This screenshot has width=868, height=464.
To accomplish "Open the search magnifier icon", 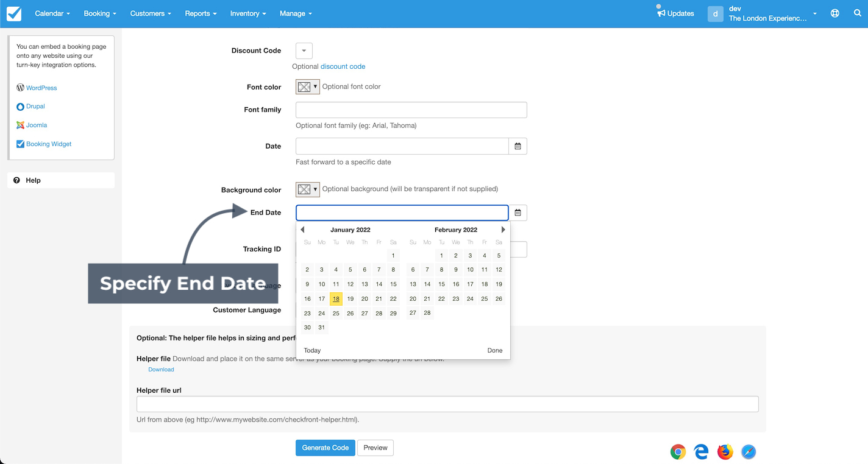I will point(858,13).
